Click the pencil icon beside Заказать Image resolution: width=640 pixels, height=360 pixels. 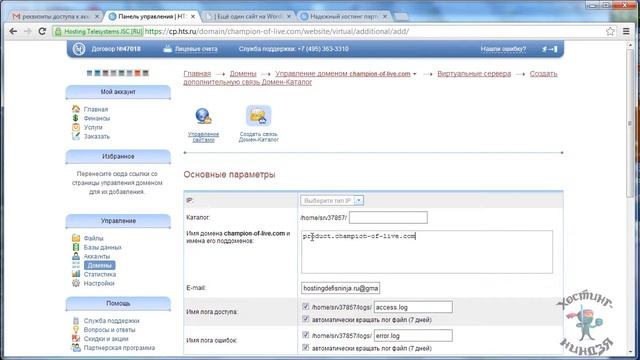coord(76,136)
